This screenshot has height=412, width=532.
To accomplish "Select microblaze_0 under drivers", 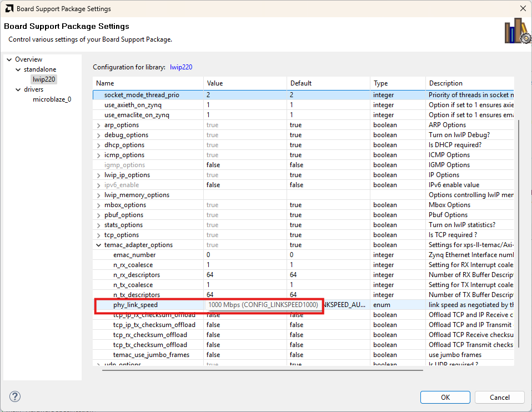I will coord(52,99).
